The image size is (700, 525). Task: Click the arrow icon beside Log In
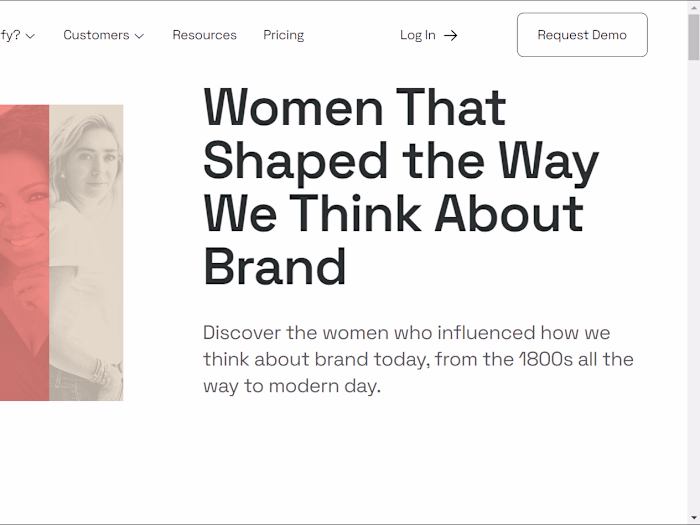[451, 35]
